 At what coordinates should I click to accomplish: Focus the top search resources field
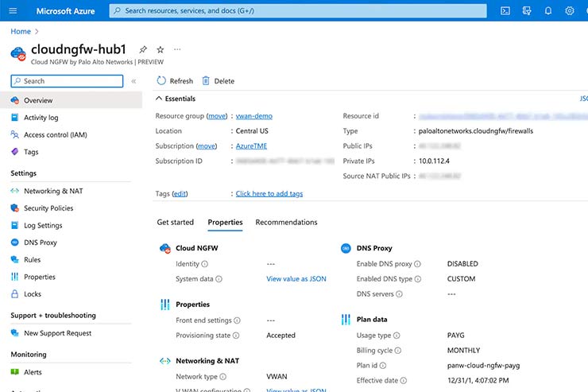coord(298,11)
